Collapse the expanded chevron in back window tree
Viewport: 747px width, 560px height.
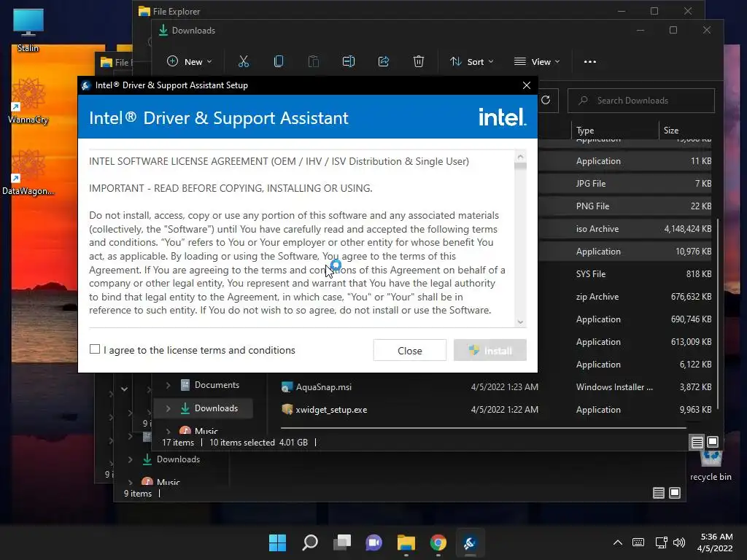[124, 389]
